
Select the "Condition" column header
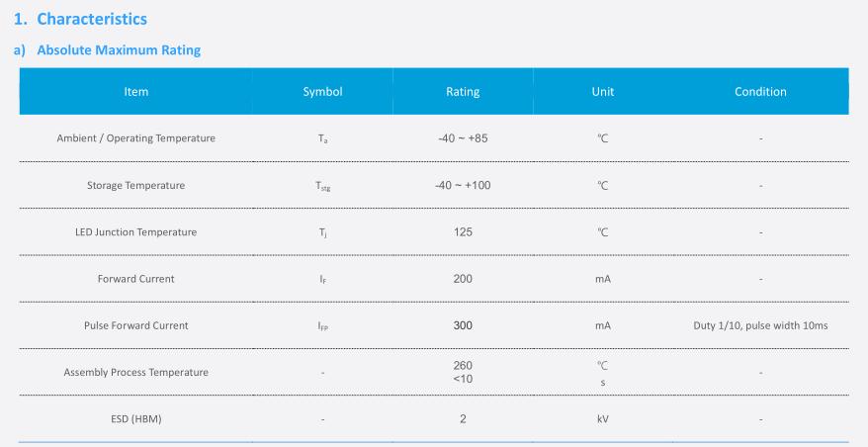coord(760,92)
